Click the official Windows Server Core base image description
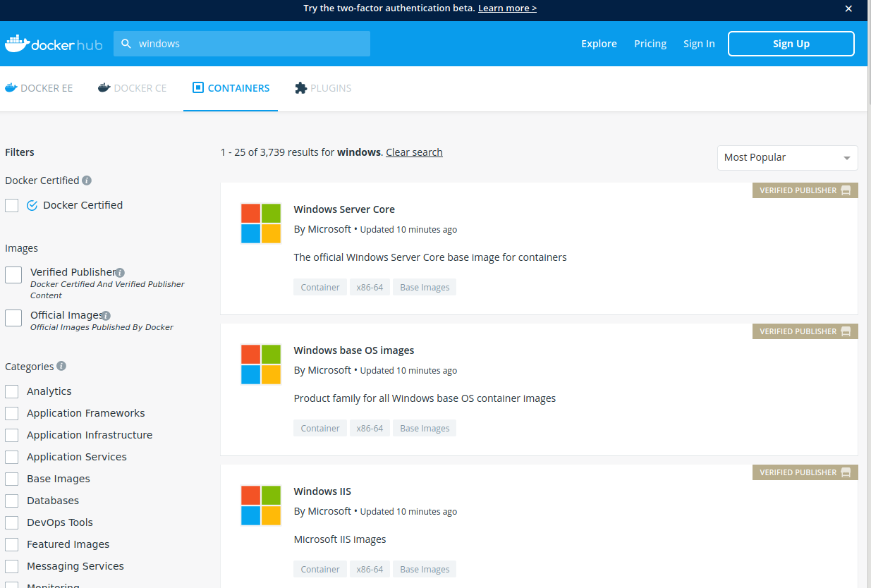Image resolution: width=871 pixels, height=588 pixels. click(430, 257)
